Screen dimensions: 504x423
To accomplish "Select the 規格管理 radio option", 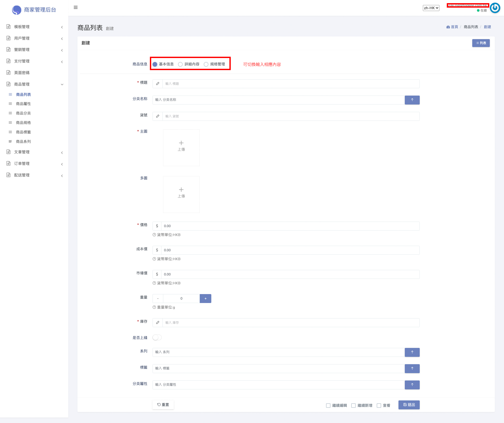I will click(x=206, y=64).
